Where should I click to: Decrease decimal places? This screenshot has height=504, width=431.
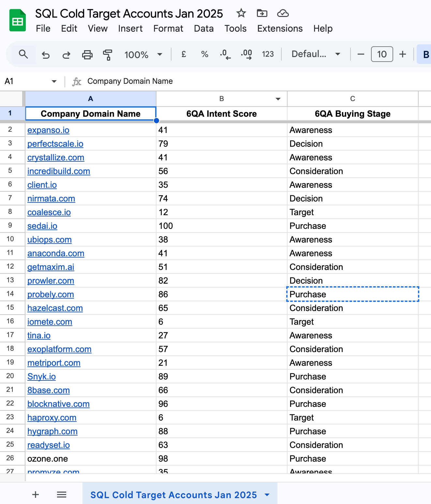225,54
